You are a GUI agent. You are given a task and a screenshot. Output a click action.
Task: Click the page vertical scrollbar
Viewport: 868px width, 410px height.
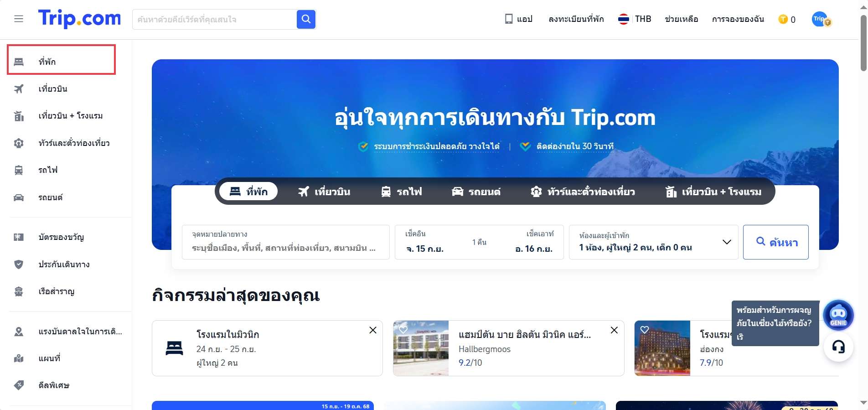(x=863, y=44)
